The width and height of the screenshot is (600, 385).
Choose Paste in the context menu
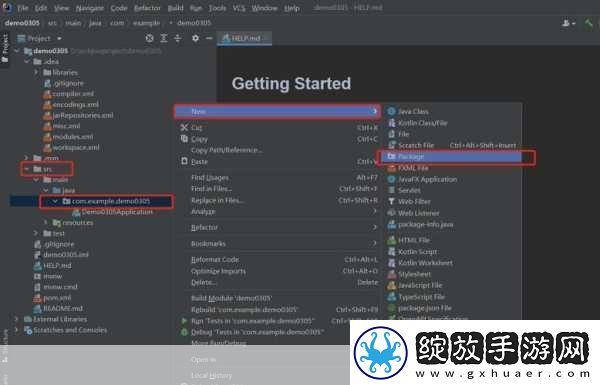pos(277,162)
